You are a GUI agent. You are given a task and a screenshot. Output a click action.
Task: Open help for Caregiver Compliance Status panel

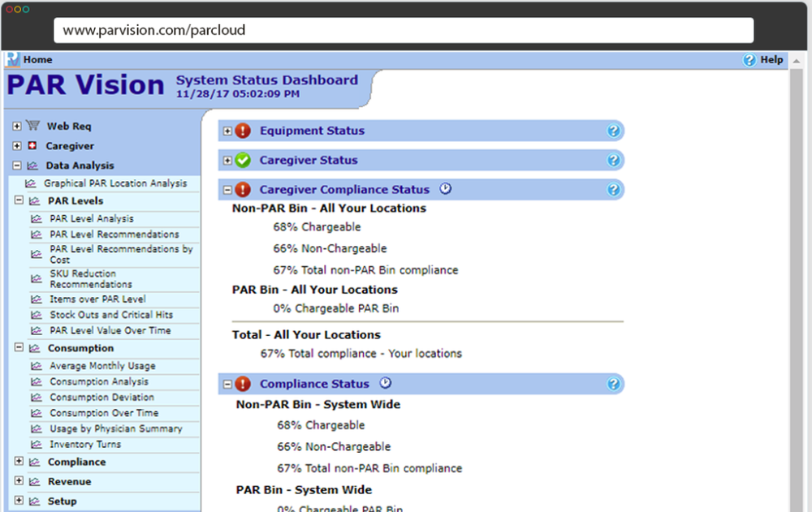(x=613, y=190)
